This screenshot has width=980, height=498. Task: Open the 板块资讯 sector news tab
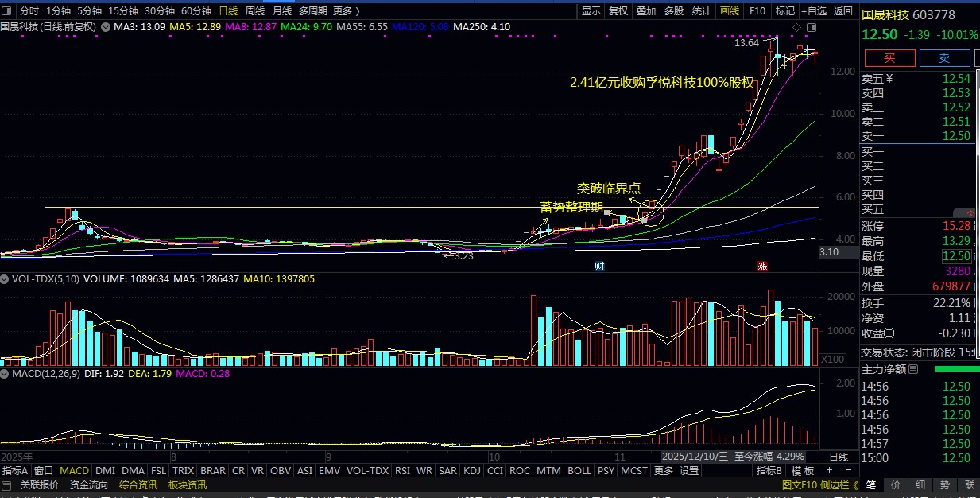coord(188,485)
